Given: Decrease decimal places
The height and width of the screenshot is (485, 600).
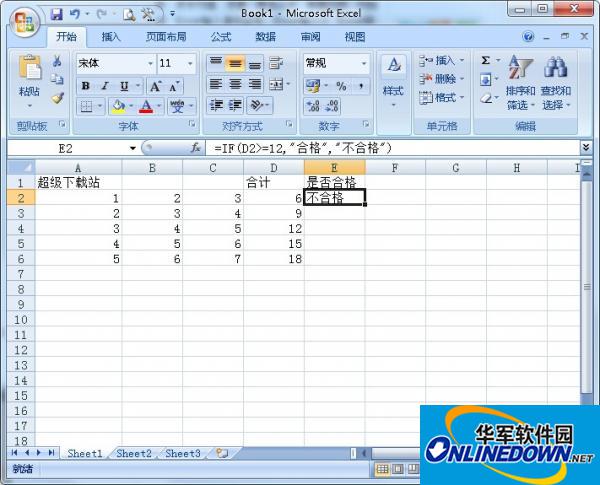Looking at the screenshot, I should pos(332,106).
